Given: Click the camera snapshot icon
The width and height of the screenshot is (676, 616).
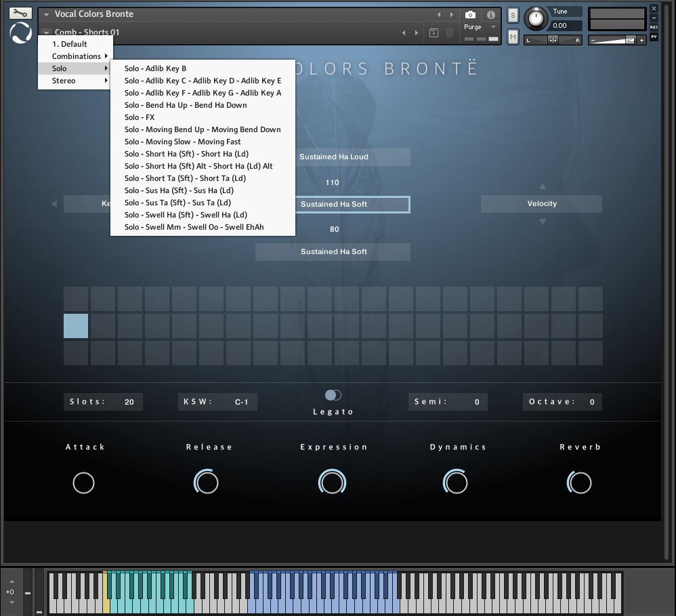Looking at the screenshot, I should (x=470, y=14).
